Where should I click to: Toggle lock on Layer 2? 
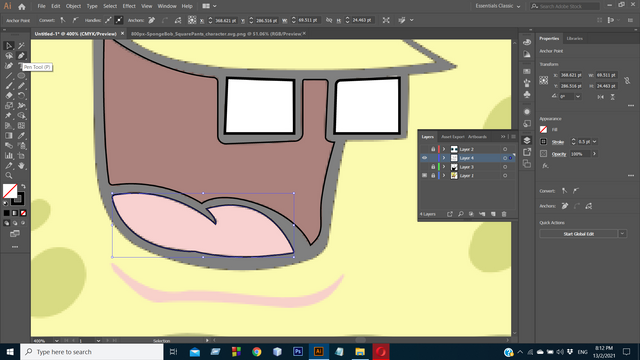[433, 149]
